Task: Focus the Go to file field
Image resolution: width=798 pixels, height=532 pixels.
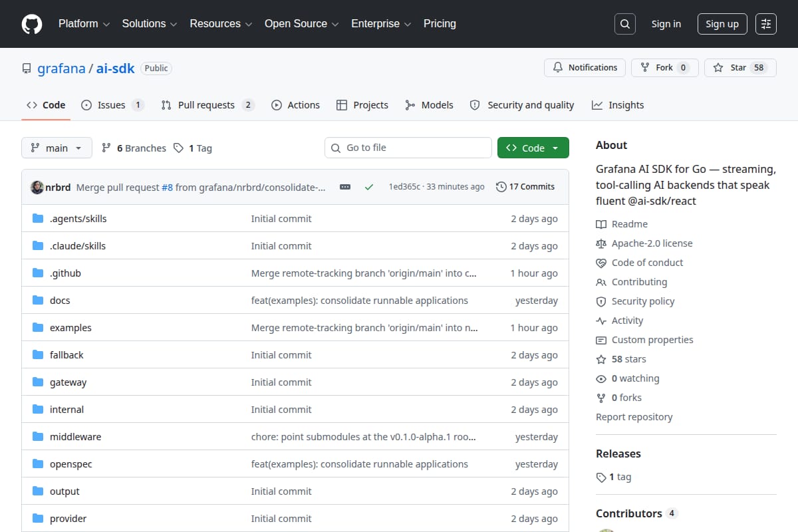Action: click(x=408, y=148)
